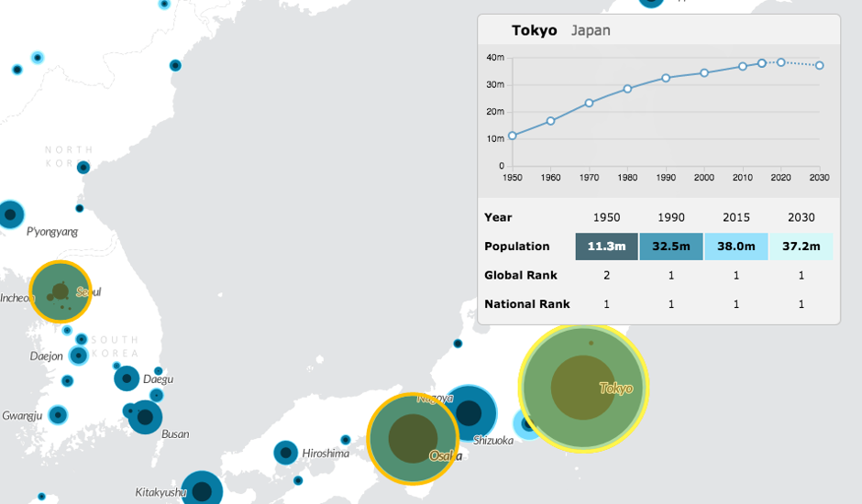The image size is (862, 504).
Task: Click the 37.2m population cell
Action: (x=801, y=247)
